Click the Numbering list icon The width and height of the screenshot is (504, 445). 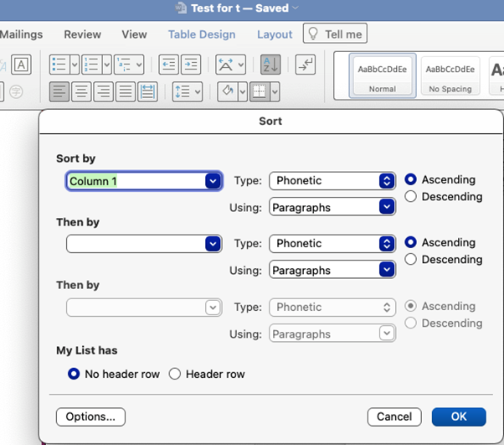pyautogui.click(x=92, y=65)
